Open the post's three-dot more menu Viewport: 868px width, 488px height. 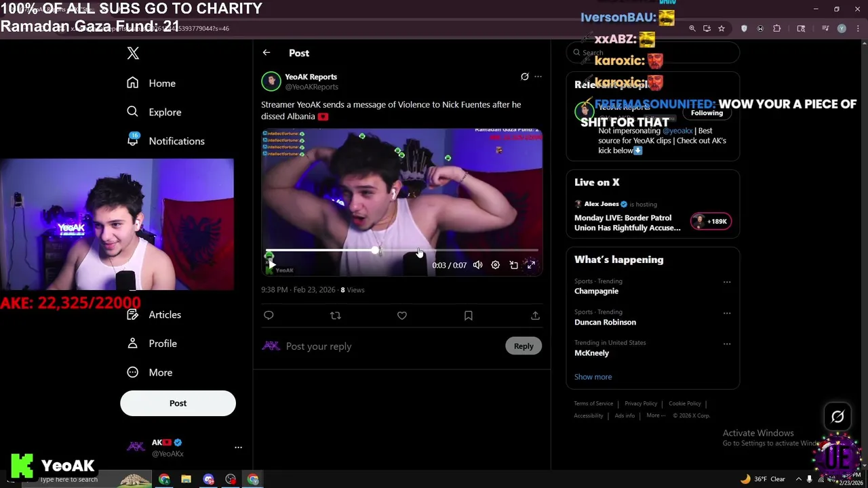coord(538,77)
